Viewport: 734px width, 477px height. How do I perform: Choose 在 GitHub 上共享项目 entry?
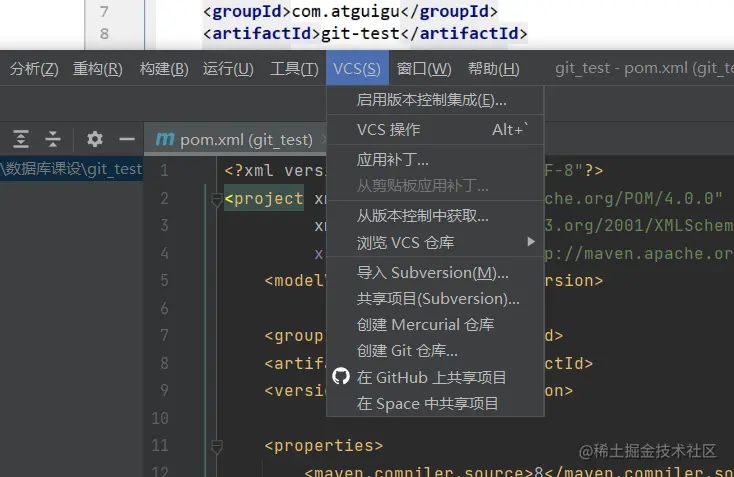coord(435,377)
